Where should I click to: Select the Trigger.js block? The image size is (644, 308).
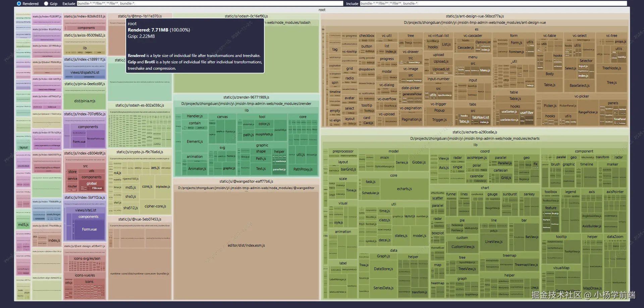(x=439, y=120)
